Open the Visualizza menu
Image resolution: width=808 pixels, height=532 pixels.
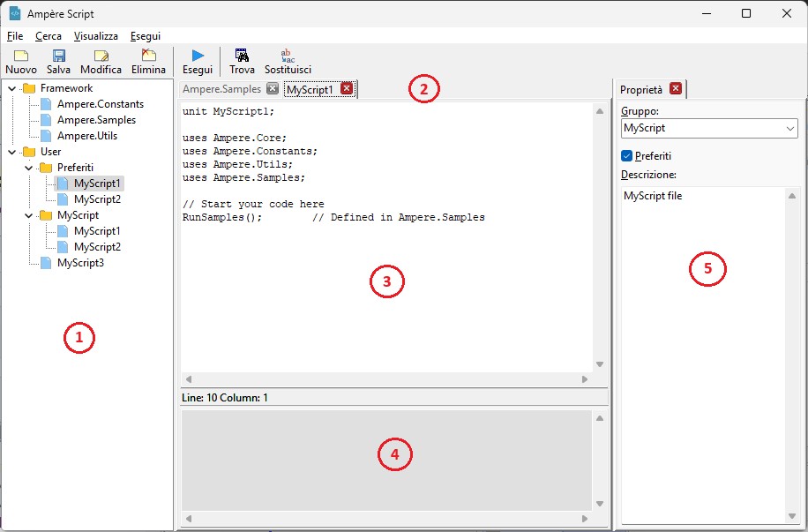(x=96, y=36)
